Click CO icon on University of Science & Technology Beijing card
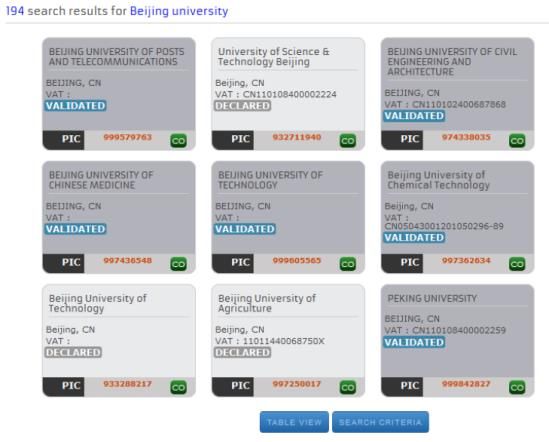 click(x=348, y=141)
